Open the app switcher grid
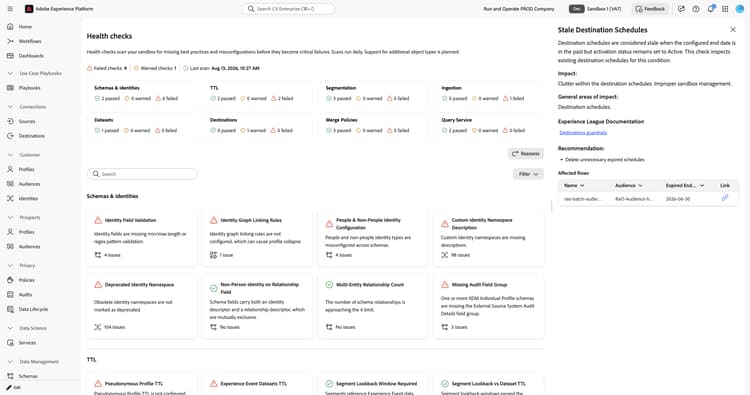Image resolution: width=750 pixels, height=395 pixels. [725, 9]
